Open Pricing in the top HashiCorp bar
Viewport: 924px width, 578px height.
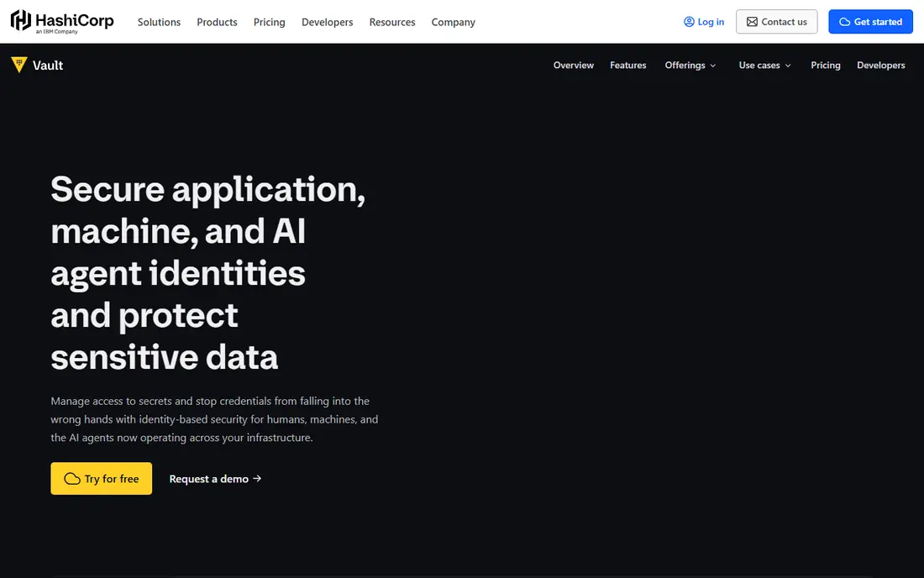[x=270, y=22]
